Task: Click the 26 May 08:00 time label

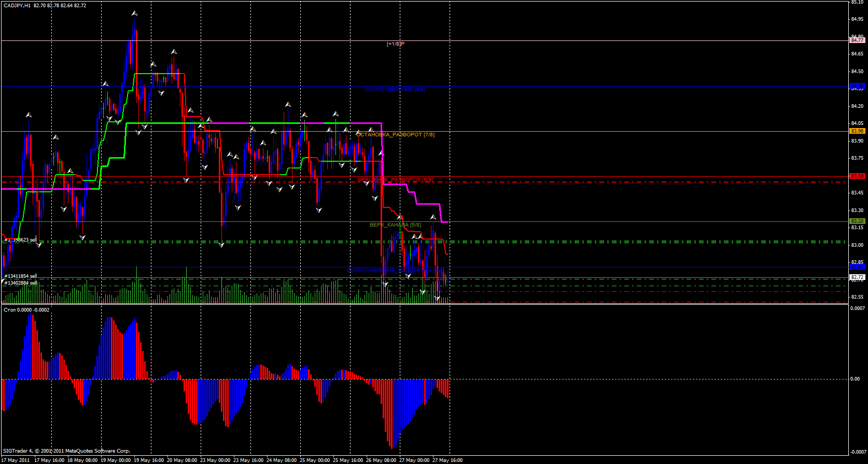Action: point(381,460)
